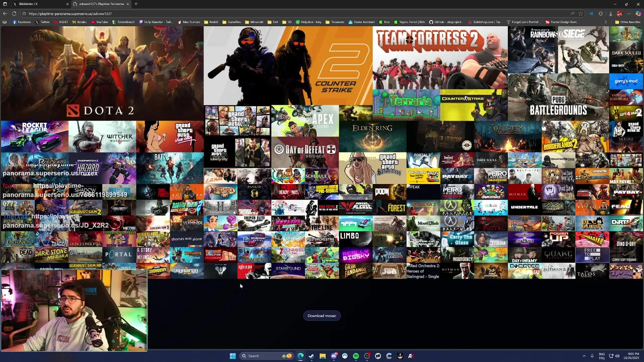Open the Witcher Wild Hunt tile

(x=102, y=136)
